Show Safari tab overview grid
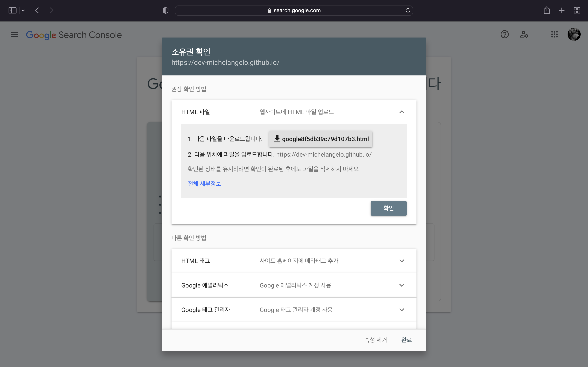Viewport: 588px width, 367px height. [x=577, y=10]
